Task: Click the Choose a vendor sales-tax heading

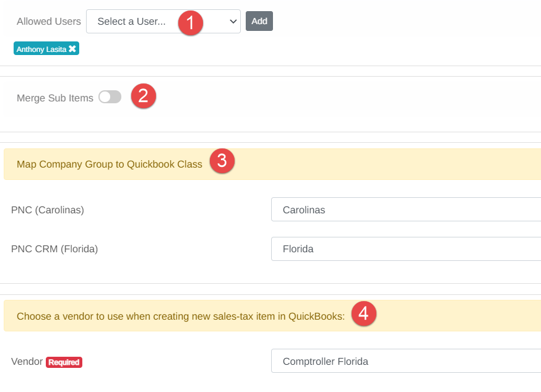Action: point(181,316)
